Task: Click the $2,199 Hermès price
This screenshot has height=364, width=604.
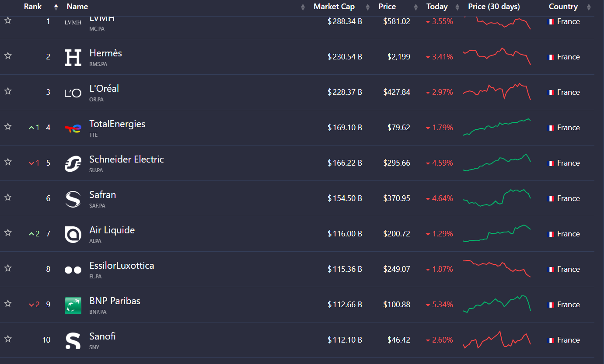Action: [x=399, y=57]
